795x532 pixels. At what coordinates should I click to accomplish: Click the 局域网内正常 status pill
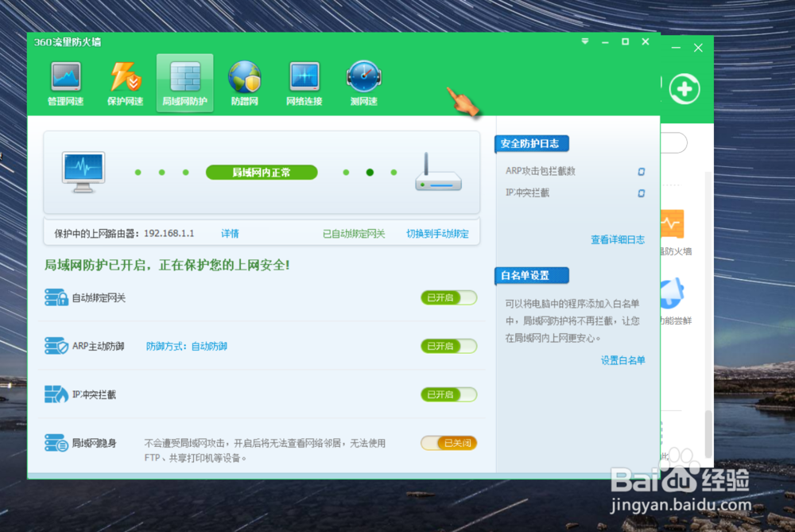[262, 173]
